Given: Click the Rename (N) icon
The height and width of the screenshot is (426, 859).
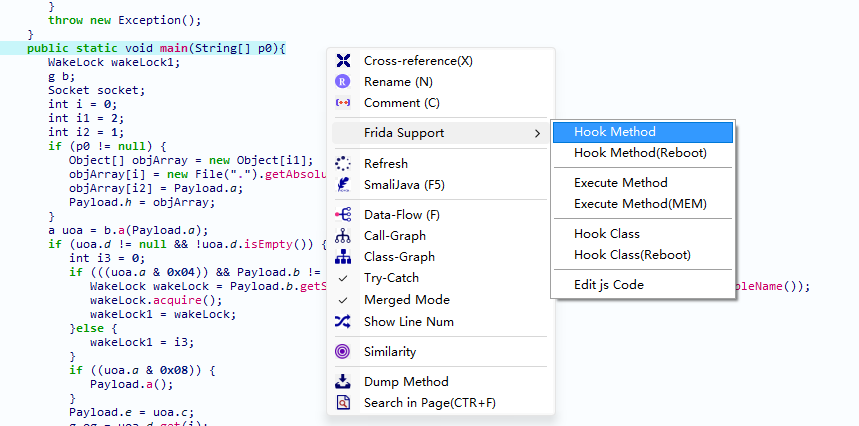Looking at the screenshot, I should click(344, 82).
